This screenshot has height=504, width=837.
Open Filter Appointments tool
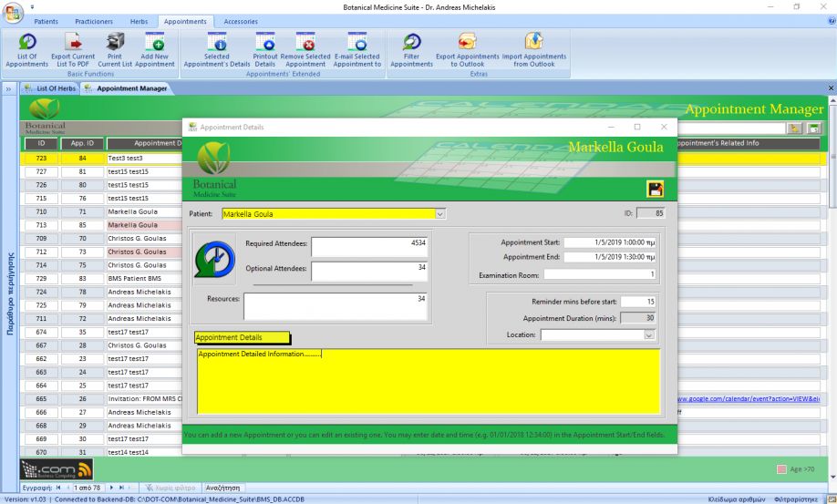(x=411, y=49)
